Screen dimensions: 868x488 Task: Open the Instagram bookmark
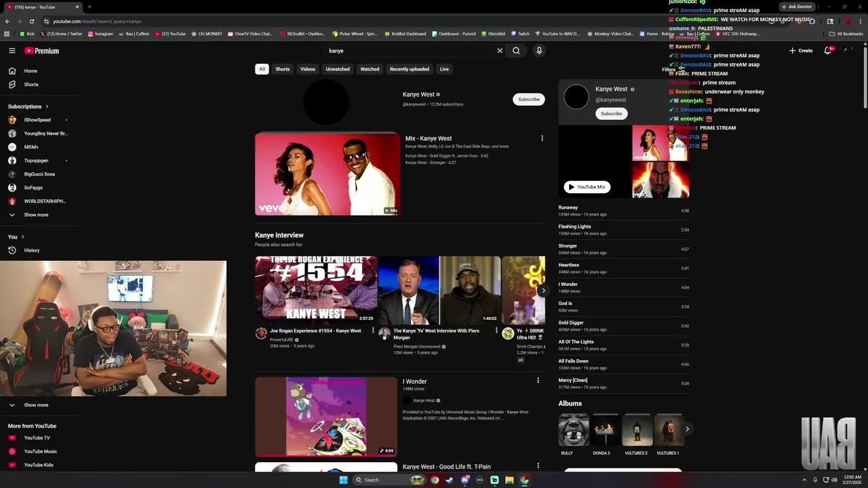pyautogui.click(x=100, y=34)
